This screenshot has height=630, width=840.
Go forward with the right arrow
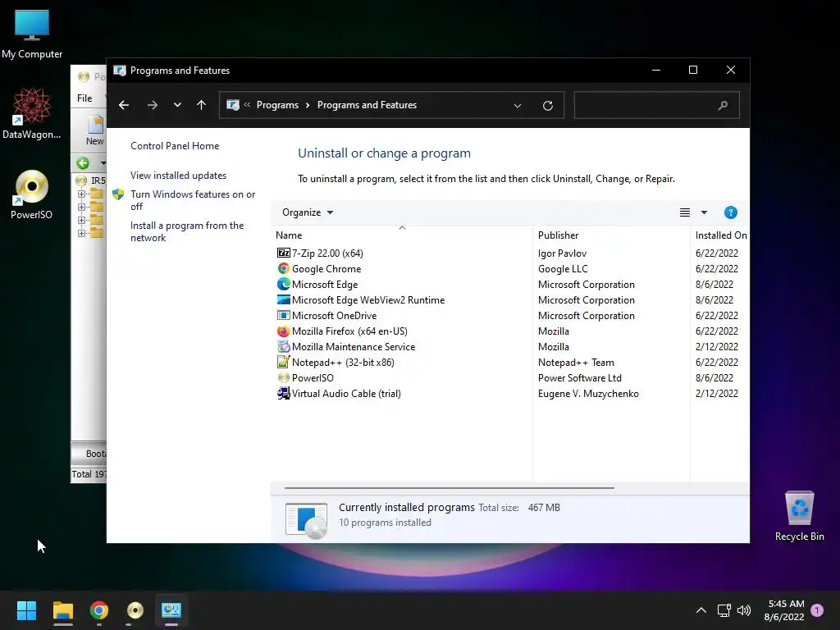152,105
